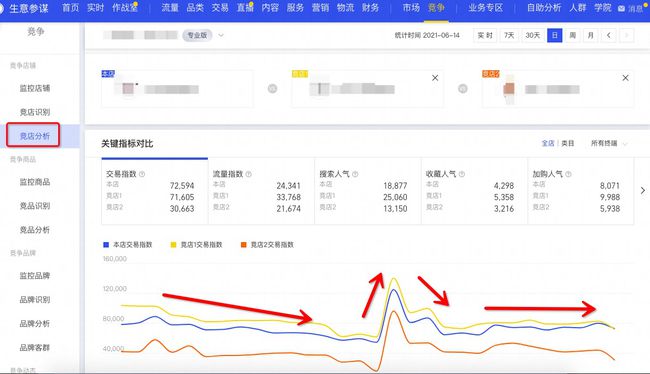Open the 首页 menu in top navigation
The height and width of the screenshot is (374, 650).
pos(70,8)
